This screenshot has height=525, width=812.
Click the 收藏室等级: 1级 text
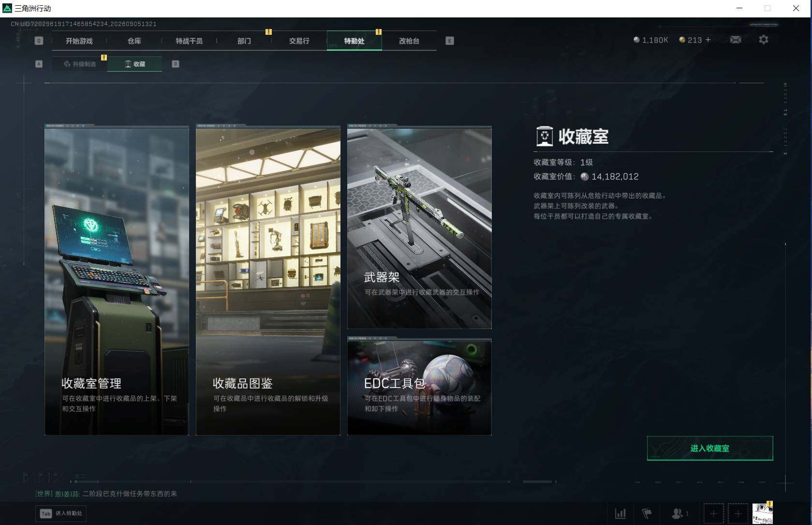pos(563,162)
